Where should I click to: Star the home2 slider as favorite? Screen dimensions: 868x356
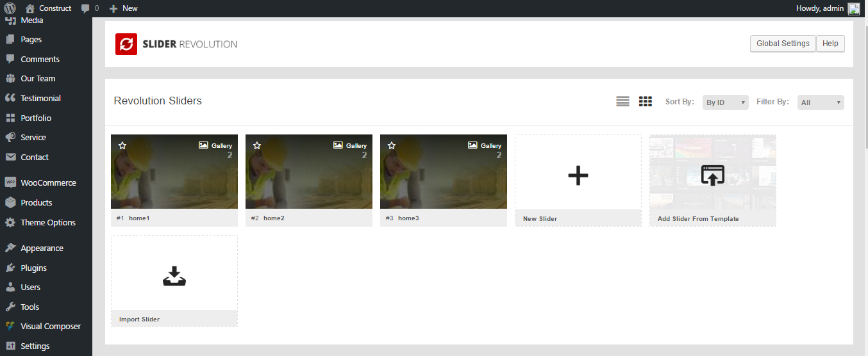coord(257,146)
